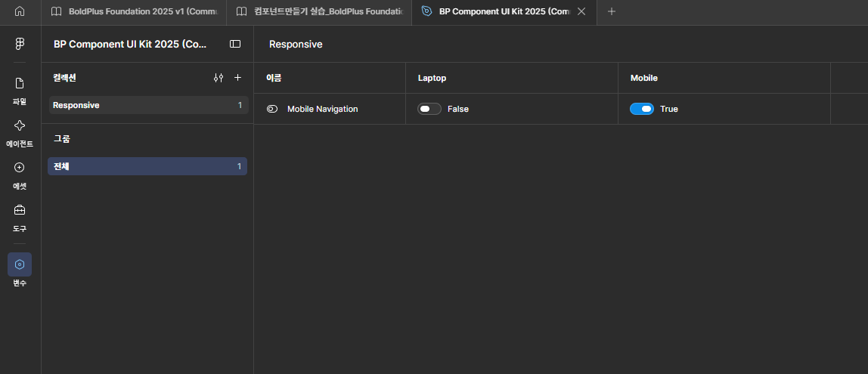This screenshot has height=374, width=868.
Task: Click the boolean type icon beside Mobile Navigation
Action: 271,109
